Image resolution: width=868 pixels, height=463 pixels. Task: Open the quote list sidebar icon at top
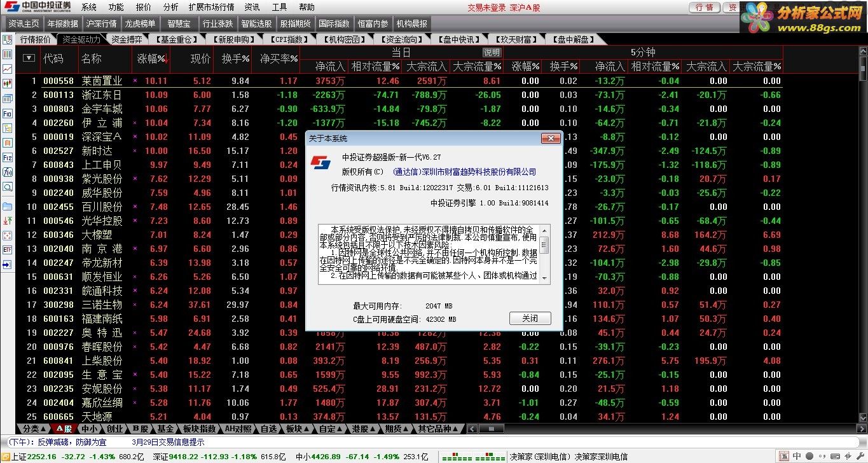(x=8, y=40)
